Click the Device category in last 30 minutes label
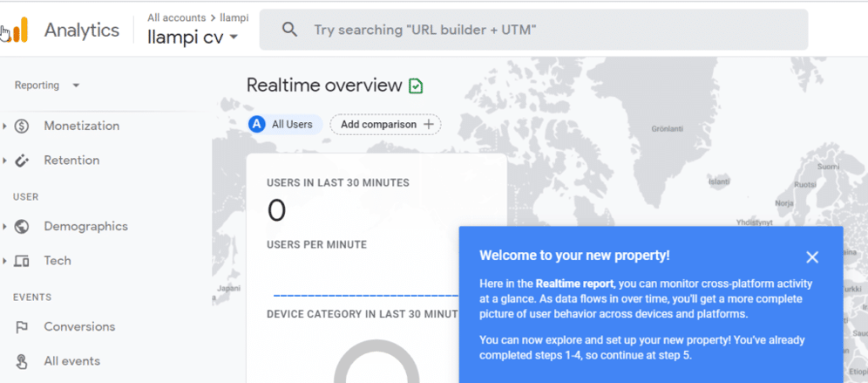Viewport: 868px width, 383px height. [363, 314]
